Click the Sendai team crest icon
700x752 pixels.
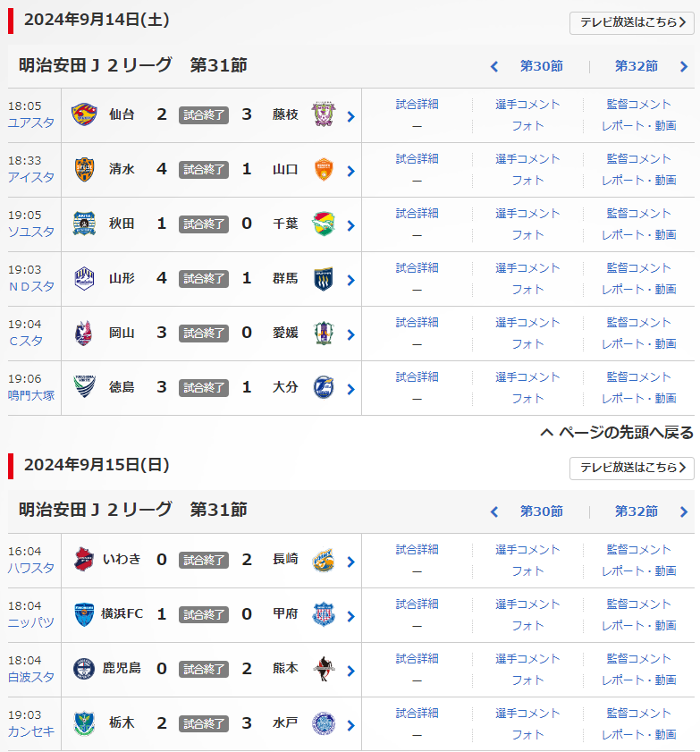point(83,114)
